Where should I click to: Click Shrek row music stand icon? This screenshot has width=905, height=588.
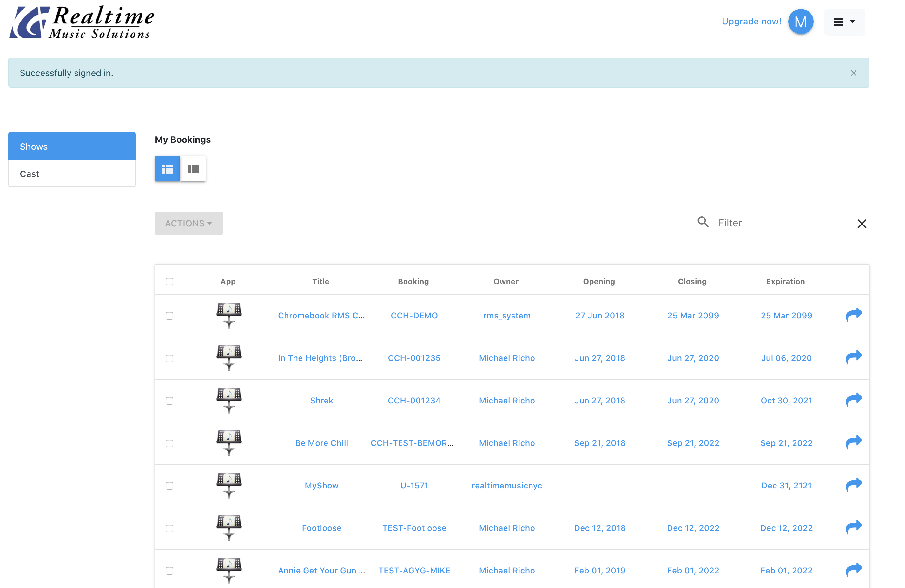[229, 401]
